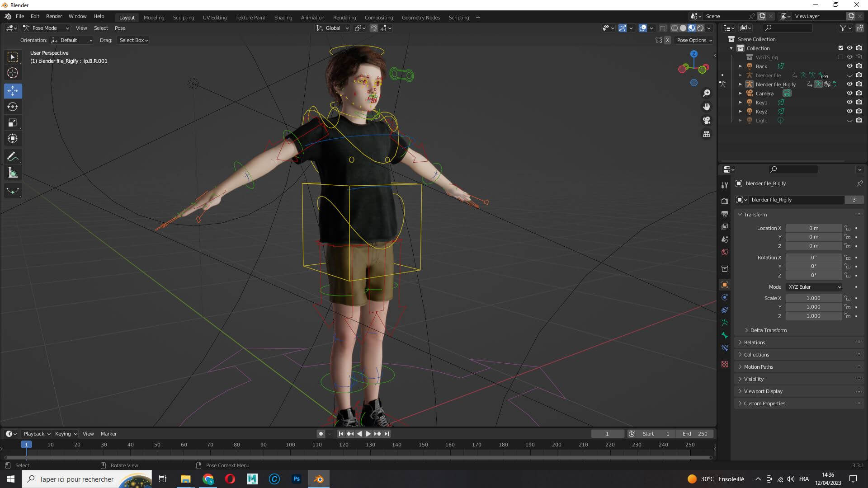Open the Render menu
Screen dimensions: 868x488
pos(54,16)
